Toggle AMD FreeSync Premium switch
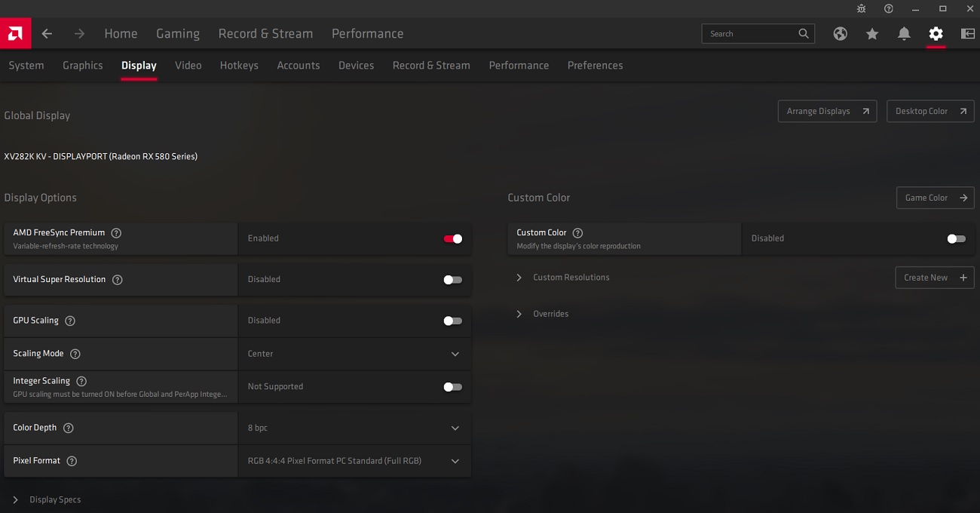The height and width of the screenshot is (513, 980). (452, 238)
